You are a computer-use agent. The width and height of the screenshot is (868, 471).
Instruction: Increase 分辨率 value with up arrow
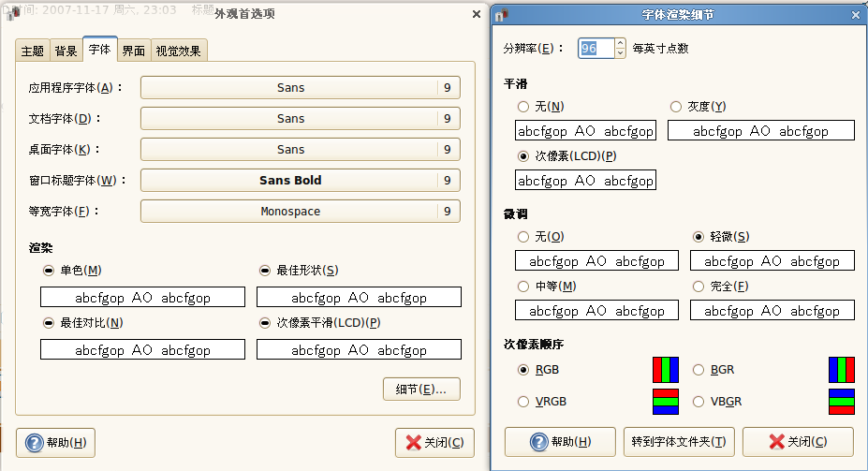[x=621, y=43]
